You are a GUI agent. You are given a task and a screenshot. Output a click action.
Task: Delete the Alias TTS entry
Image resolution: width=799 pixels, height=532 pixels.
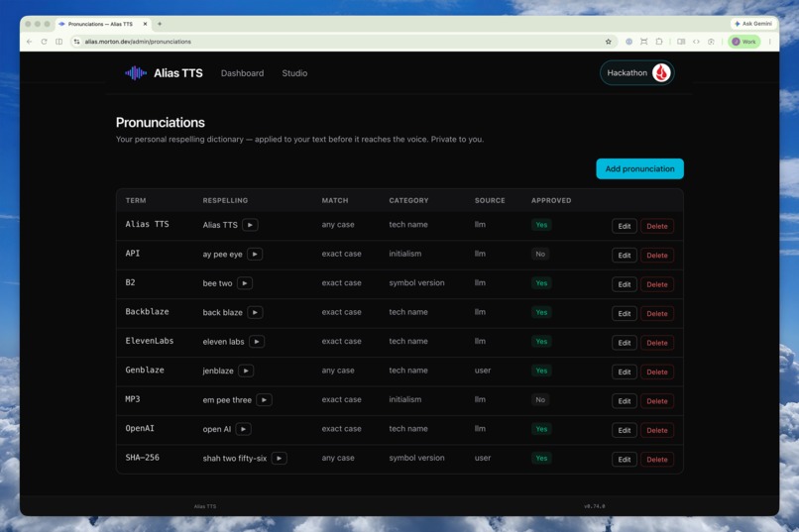[657, 226]
